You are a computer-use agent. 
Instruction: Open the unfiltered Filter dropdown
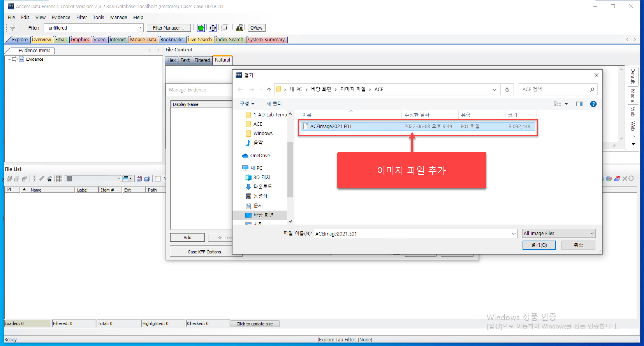pos(141,28)
